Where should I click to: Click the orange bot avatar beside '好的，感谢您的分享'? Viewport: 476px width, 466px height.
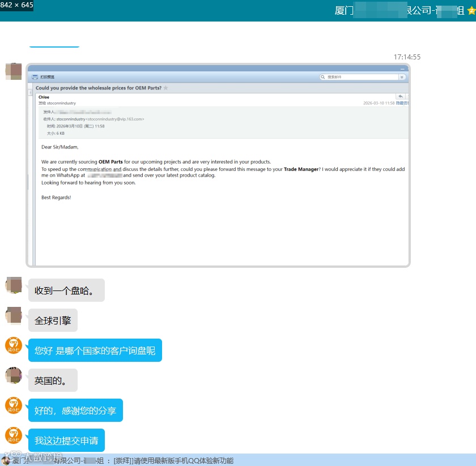click(x=14, y=405)
